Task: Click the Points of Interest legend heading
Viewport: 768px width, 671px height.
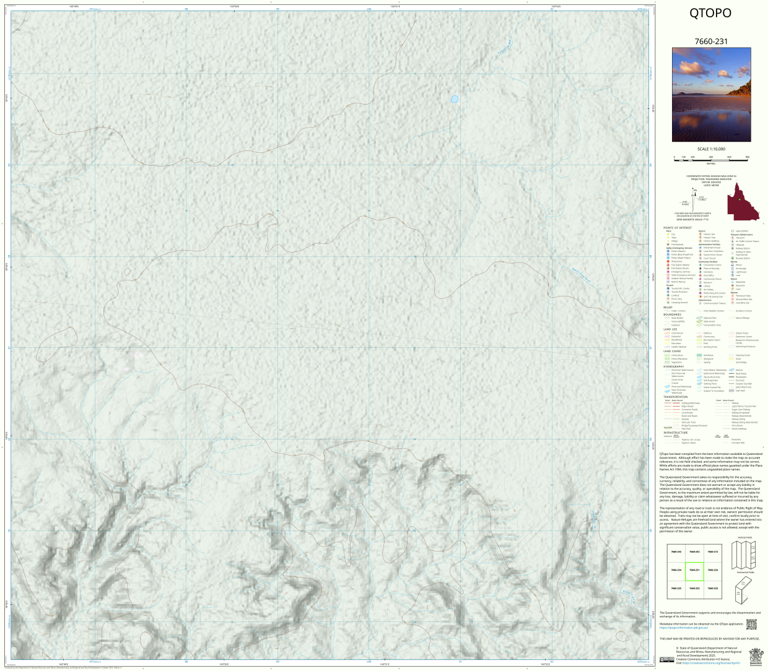Action: 677,228
